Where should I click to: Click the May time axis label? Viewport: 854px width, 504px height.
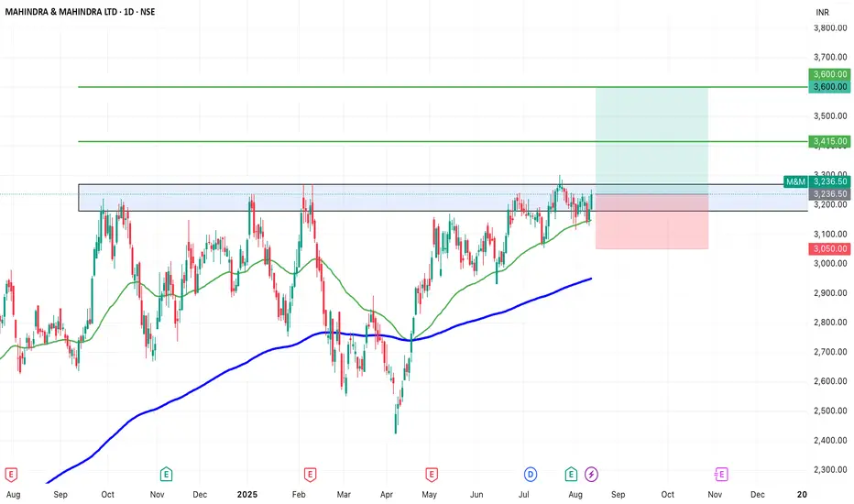(429, 494)
